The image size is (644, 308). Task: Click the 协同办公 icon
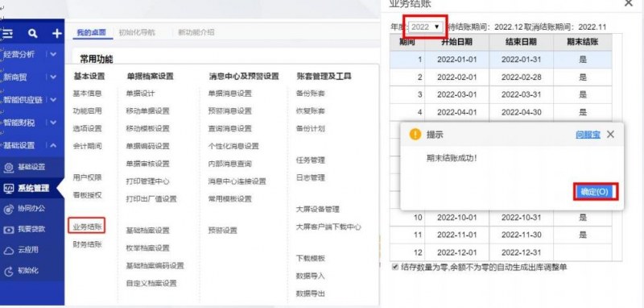pos(9,209)
